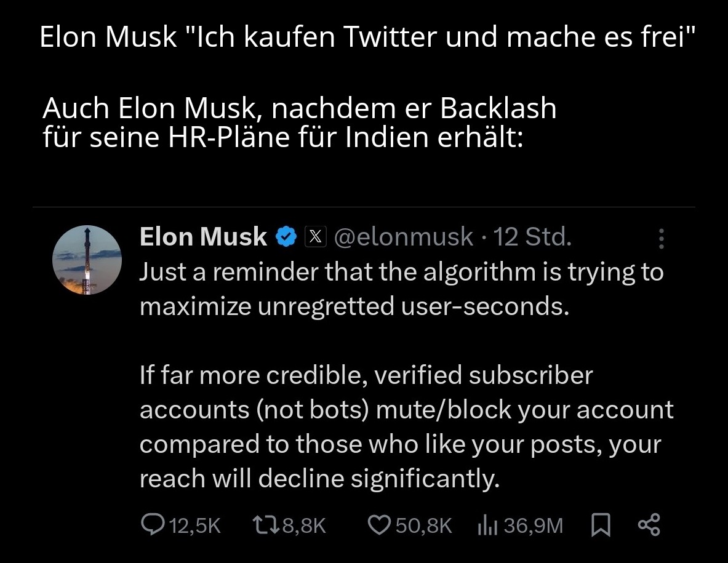
Task: Open the @elonmusk handle link
Action: [403, 237]
